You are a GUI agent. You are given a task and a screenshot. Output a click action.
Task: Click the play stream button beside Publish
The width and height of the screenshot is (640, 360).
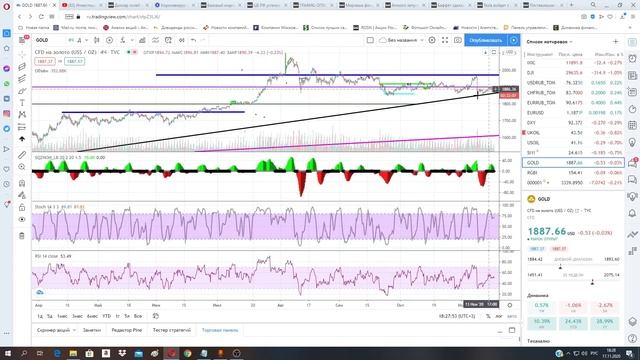(513, 40)
